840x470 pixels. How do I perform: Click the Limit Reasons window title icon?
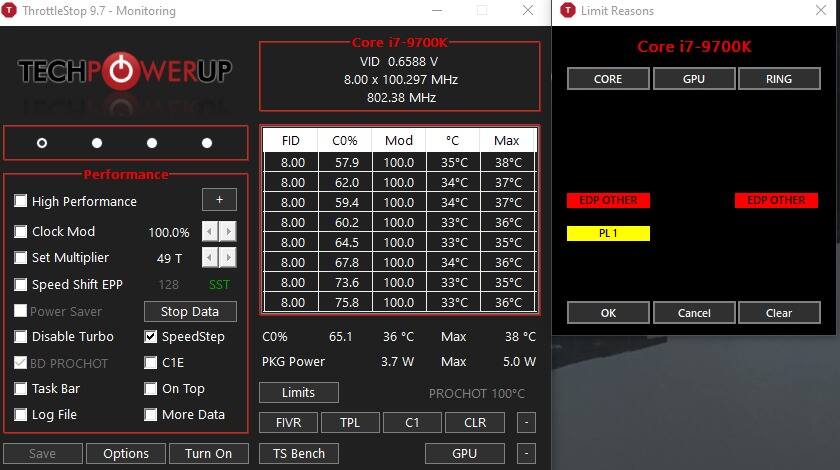pos(567,10)
